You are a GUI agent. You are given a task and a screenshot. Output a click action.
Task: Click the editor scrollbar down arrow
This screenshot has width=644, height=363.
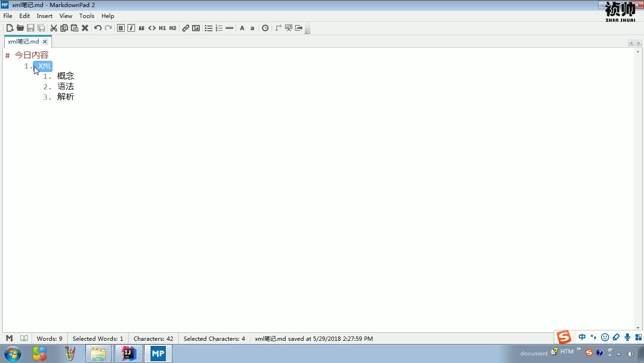638,328
